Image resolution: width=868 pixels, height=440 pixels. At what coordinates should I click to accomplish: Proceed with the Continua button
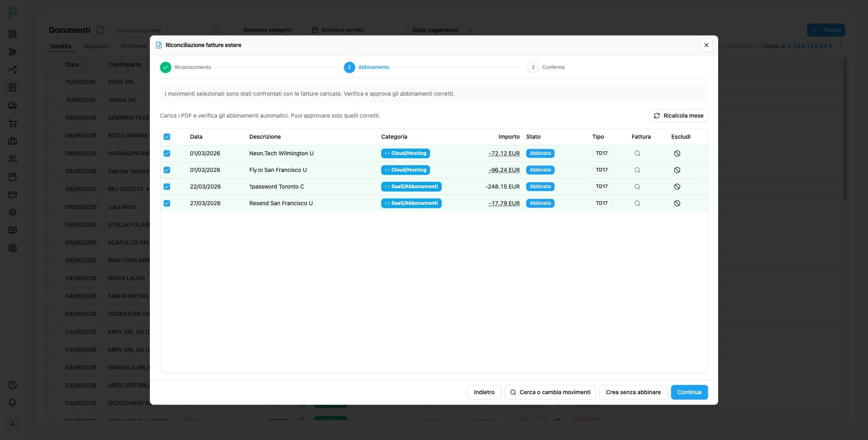[689, 392]
